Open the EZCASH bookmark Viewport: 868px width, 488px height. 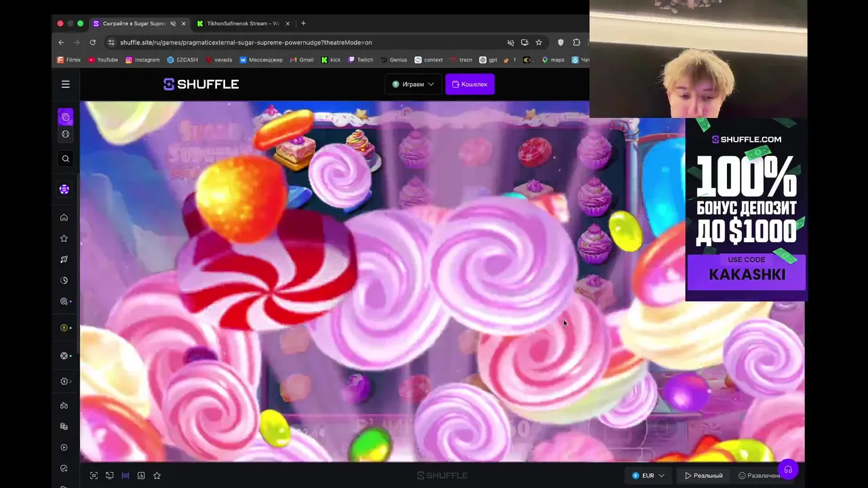click(x=182, y=60)
